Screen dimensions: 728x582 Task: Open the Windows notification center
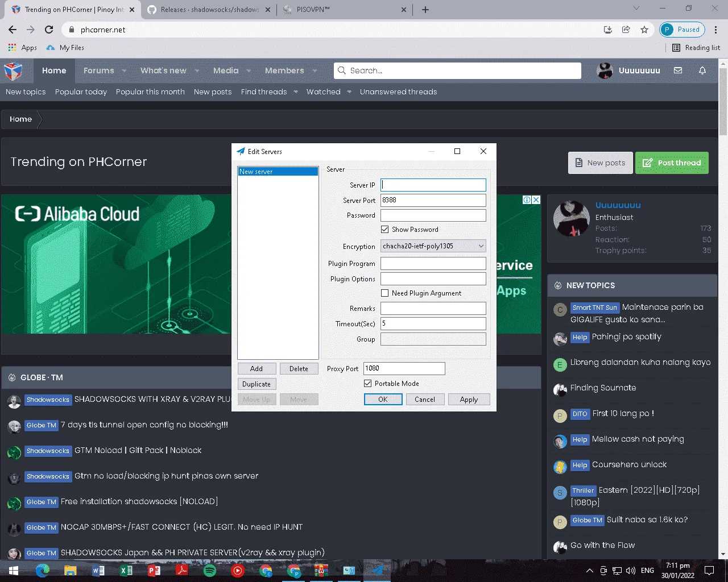[x=709, y=570]
